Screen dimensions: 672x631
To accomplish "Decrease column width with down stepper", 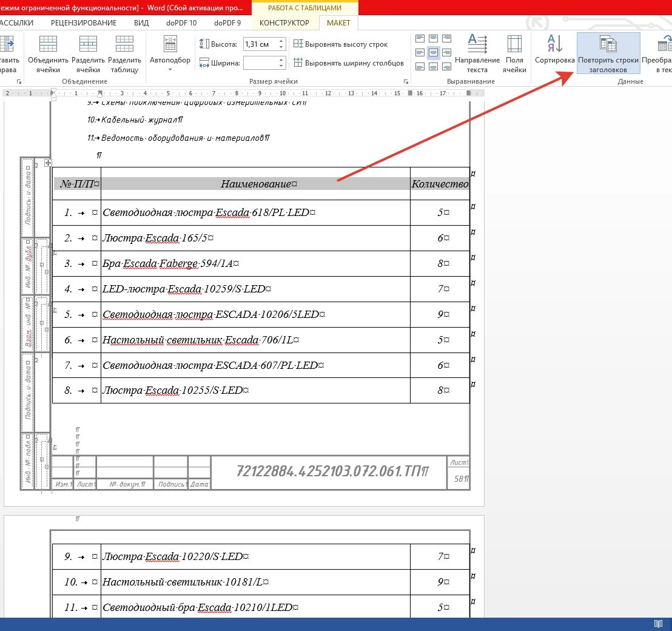I will point(281,66).
